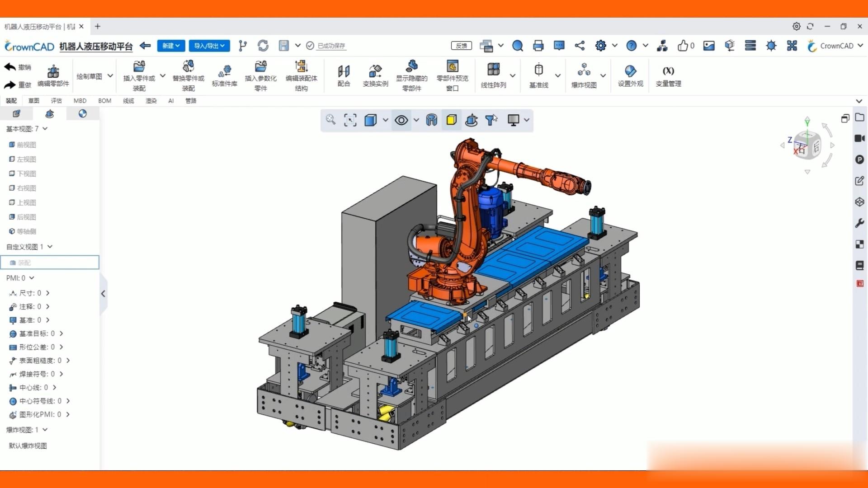
Task: Click the section view icon in view toolbar
Action: 431,120
